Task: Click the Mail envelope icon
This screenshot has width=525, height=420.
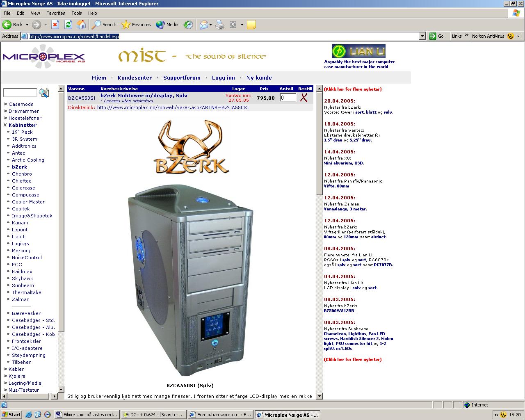Action: (204, 25)
